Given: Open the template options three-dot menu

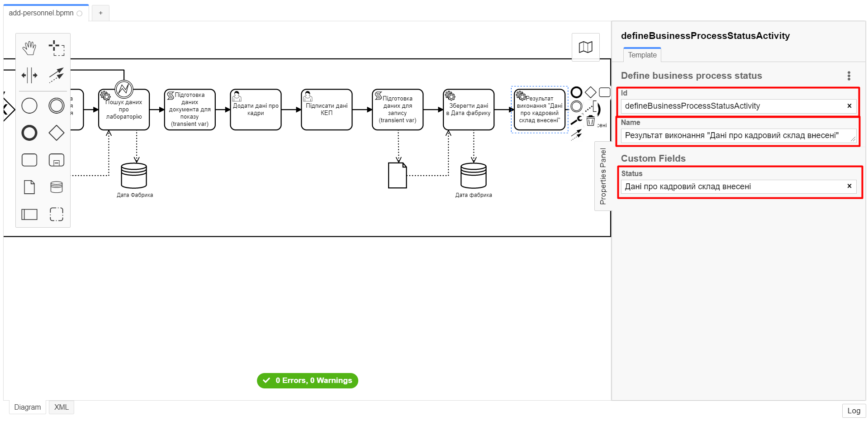Looking at the screenshot, I should 849,76.
